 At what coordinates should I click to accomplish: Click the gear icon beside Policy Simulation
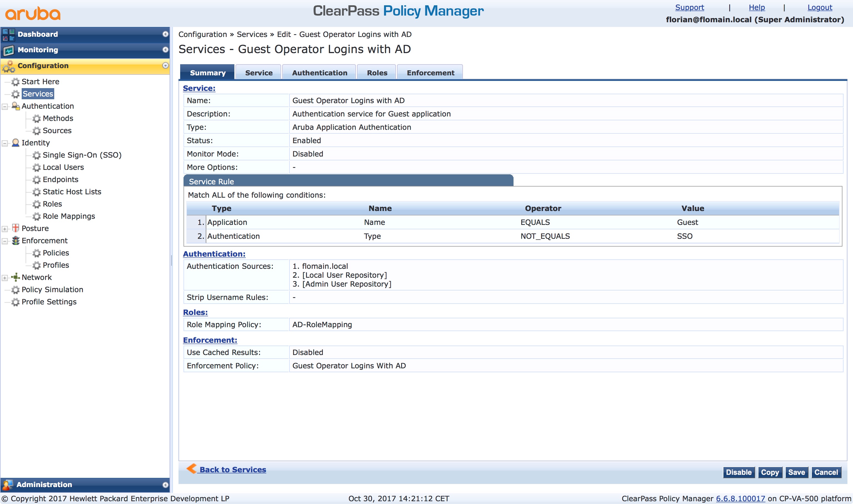click(15, 290)
